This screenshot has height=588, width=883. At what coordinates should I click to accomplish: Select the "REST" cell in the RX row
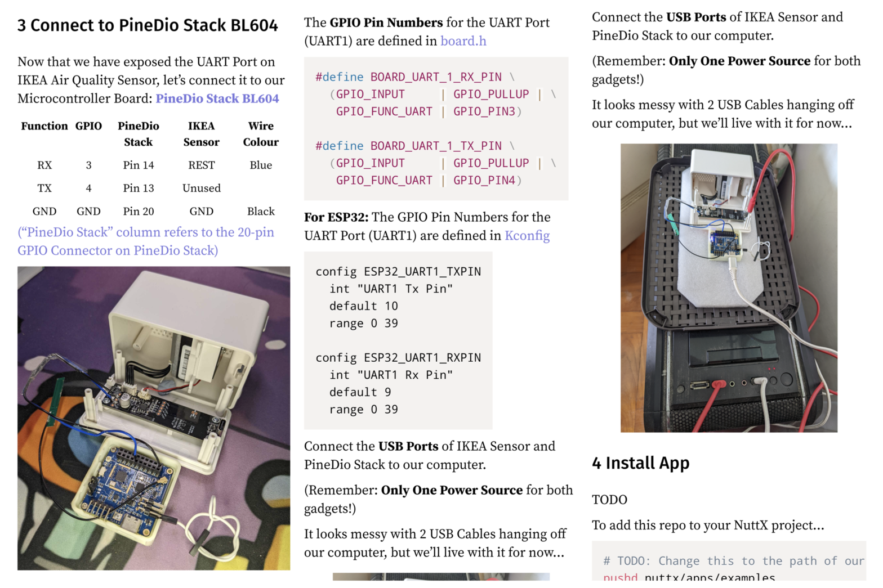201,165
